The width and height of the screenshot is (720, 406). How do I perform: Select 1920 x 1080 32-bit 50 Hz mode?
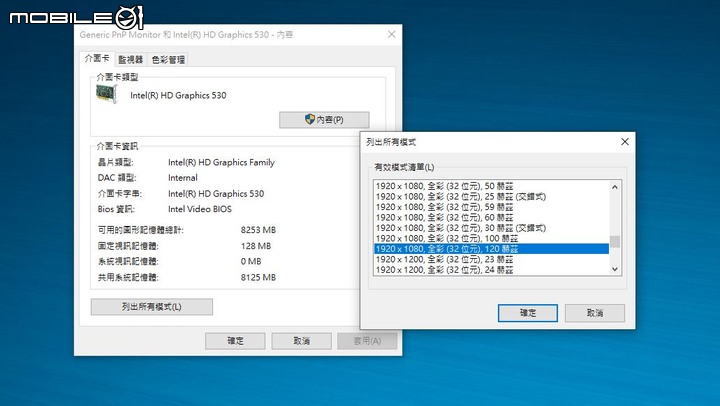pos(491,186)
